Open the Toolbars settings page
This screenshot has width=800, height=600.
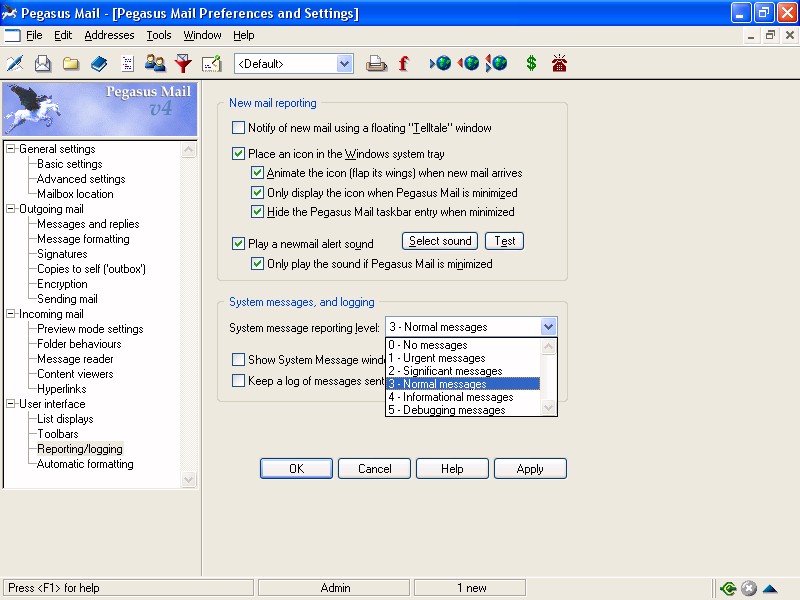tap(58, 434)
